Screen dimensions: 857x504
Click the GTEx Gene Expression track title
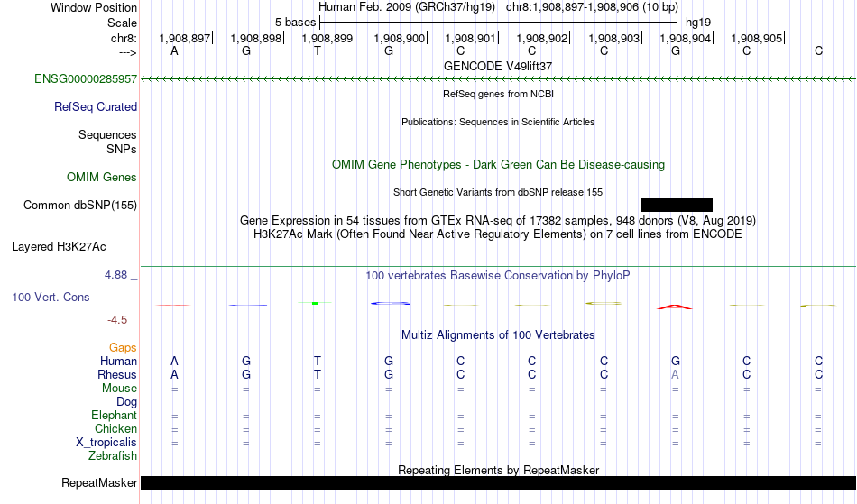[498, 221]
